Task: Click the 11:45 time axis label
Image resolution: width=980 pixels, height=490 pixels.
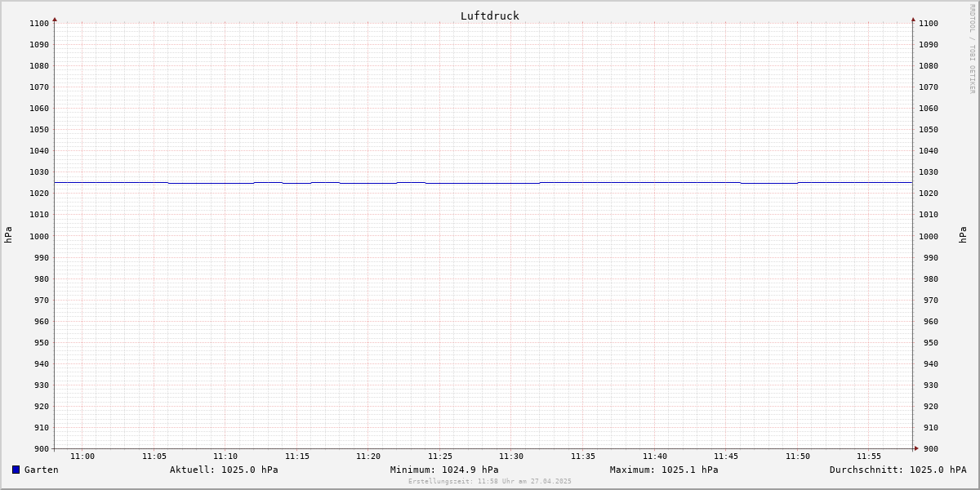Action: pos(726,456)
